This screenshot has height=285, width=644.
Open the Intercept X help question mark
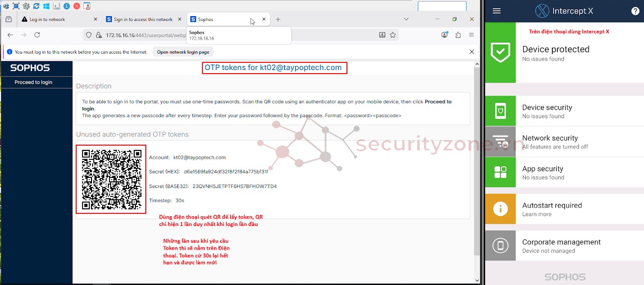pyautogui.click(x=635, y=11)
